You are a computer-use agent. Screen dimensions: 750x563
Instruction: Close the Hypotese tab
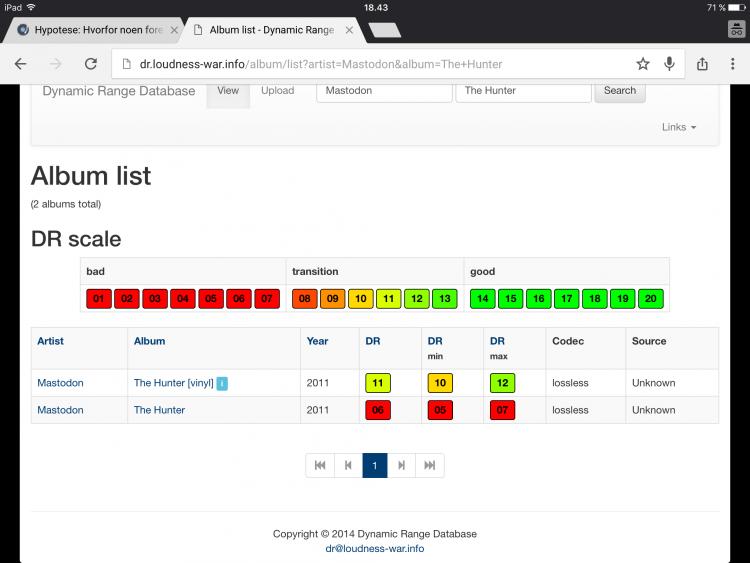[174, 30]
